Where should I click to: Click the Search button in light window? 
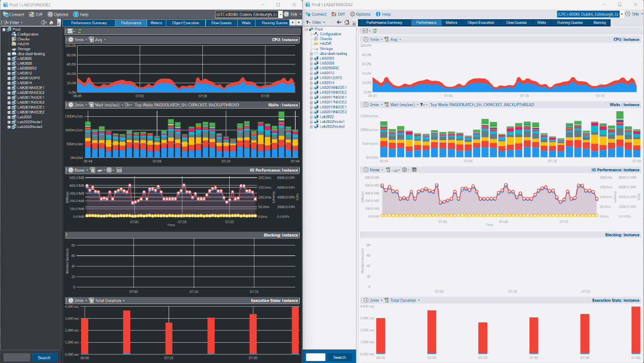(x=340, y=357)
